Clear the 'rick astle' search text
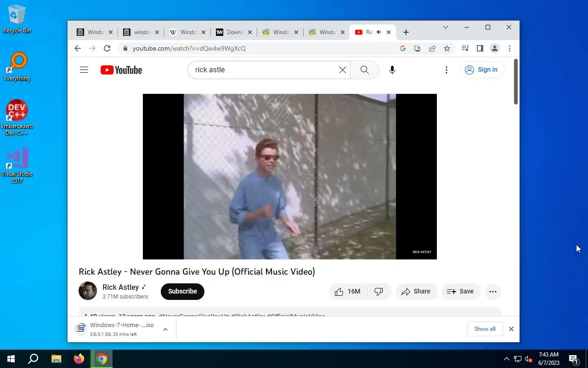The image size is (588, 368). (x=343, y=70)
